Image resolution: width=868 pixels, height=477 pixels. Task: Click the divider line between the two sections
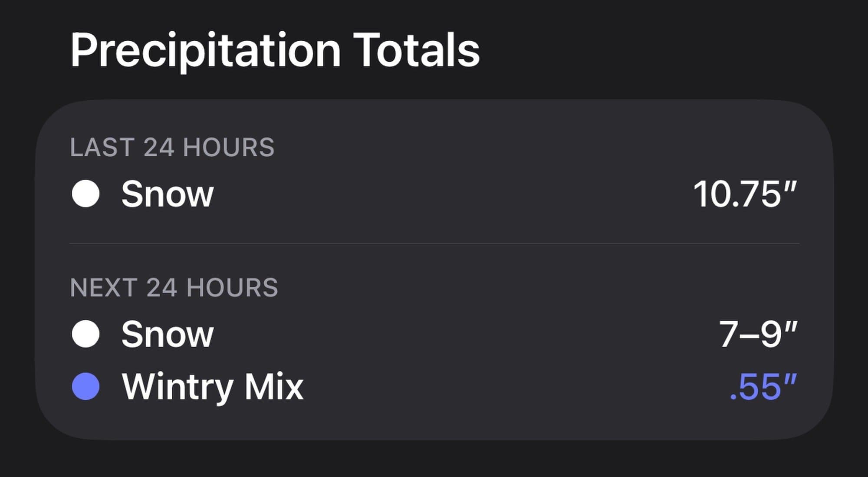[x=434, y=243]
